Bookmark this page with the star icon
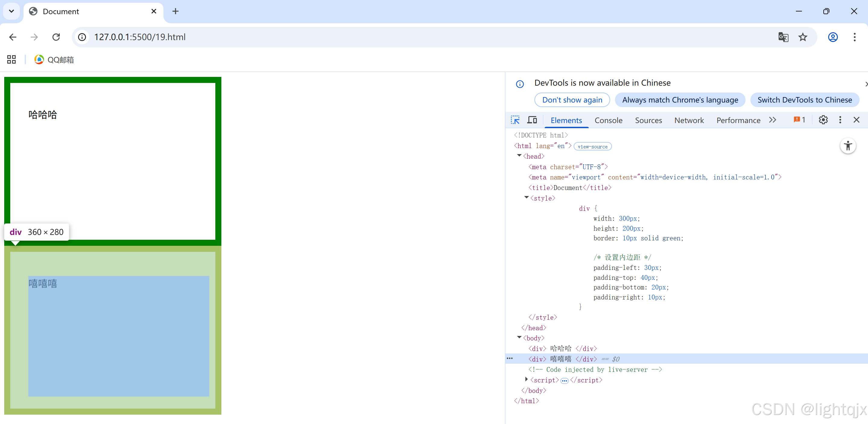Image resolution: width=868 pixels, height=424 pixels. (803, 37)
